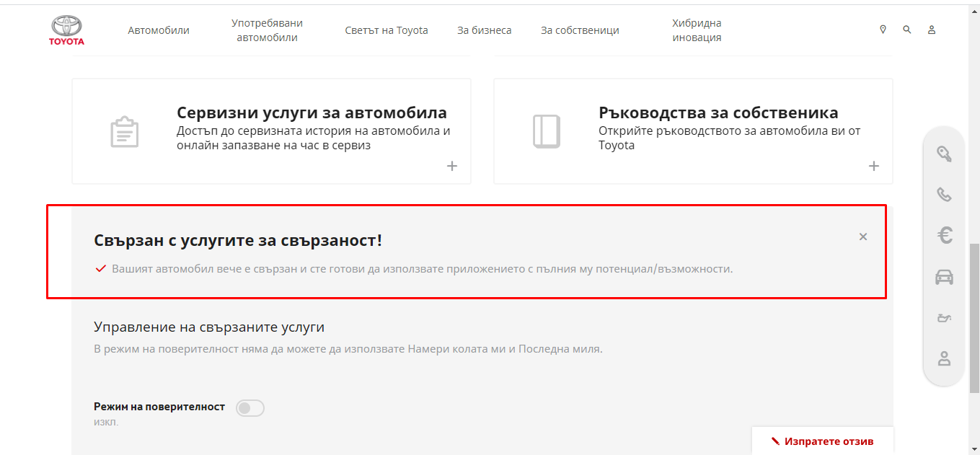Open the dealer location pin icon
This screenshot has height=455, width=980.
pyautogui.click(x=882, y=30)
